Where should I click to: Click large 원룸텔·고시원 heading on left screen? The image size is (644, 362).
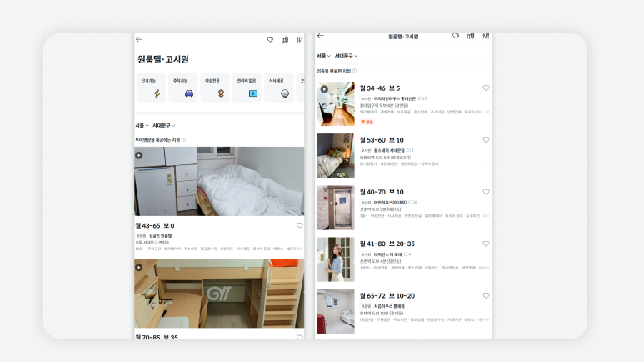163,59
